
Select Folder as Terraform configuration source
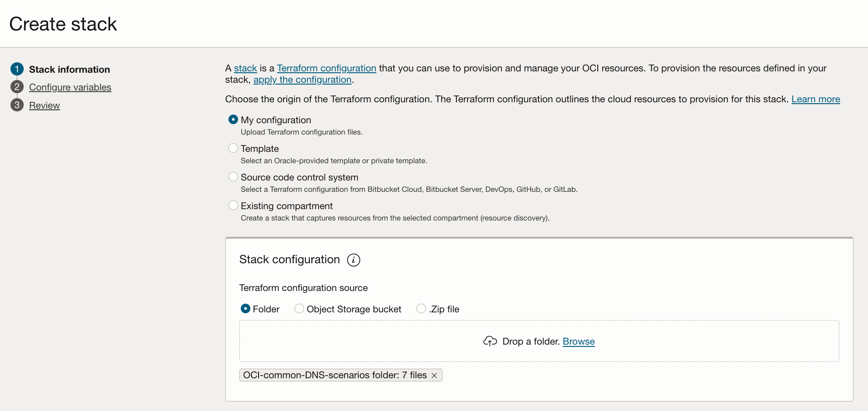245,309
